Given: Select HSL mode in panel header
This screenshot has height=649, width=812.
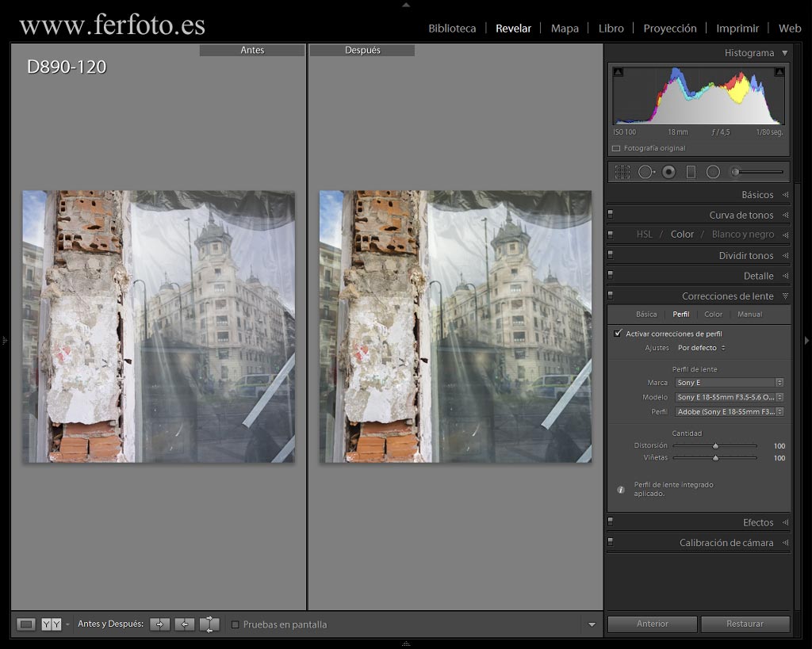Looking at the screenshot, I should pos(644,235).
